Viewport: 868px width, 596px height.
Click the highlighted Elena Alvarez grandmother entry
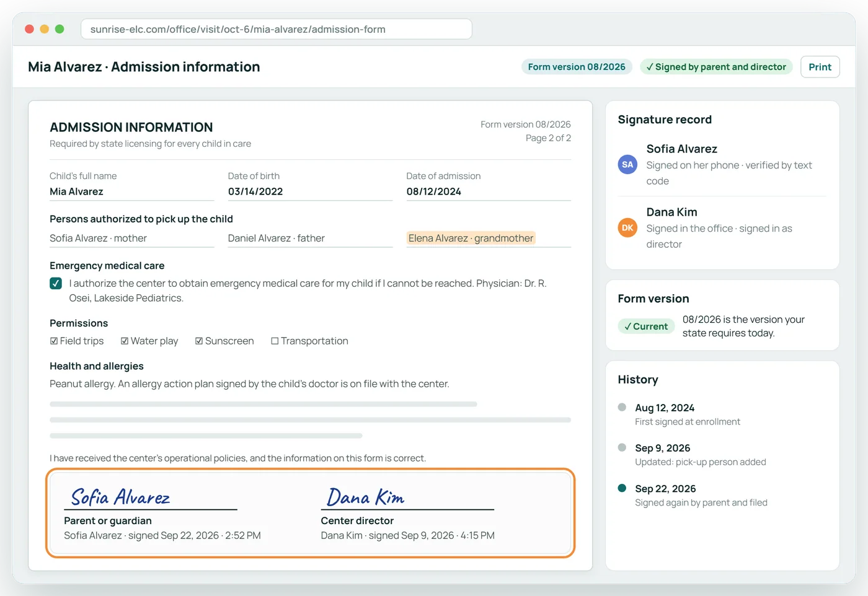pos(471,238)
